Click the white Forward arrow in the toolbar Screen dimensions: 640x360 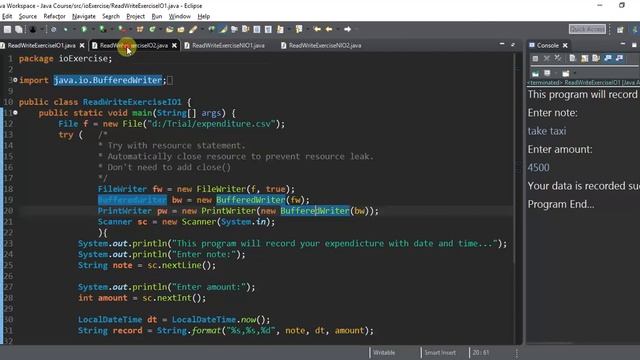tap(347, 29)
